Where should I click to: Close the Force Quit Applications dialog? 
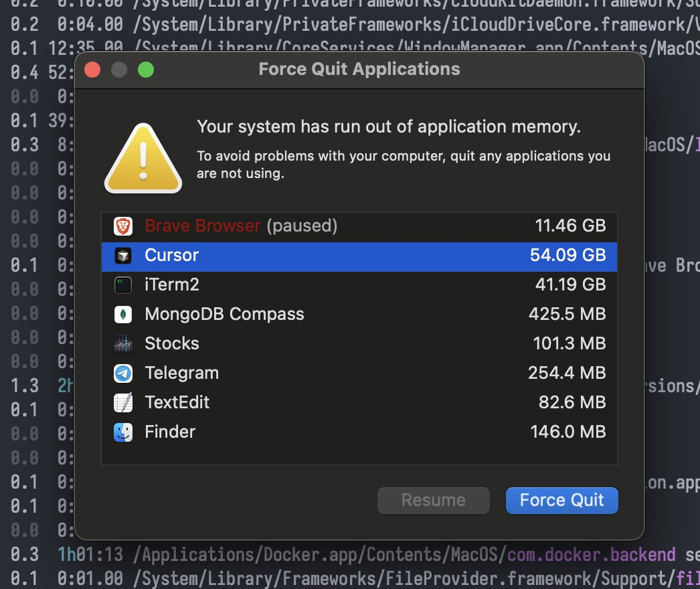92,70
